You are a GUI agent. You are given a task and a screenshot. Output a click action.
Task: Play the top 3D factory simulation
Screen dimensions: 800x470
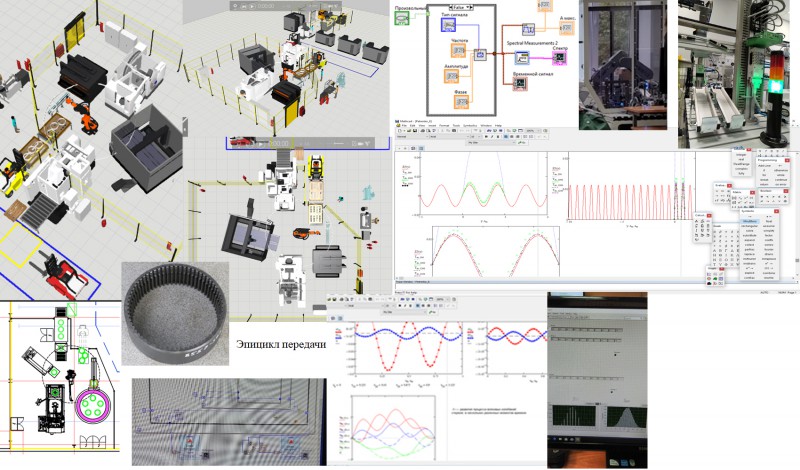pos(253,6)
